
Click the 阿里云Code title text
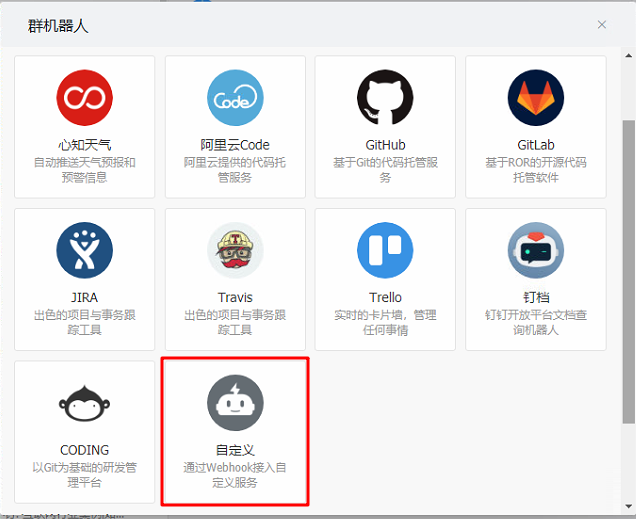click(235, 145)
